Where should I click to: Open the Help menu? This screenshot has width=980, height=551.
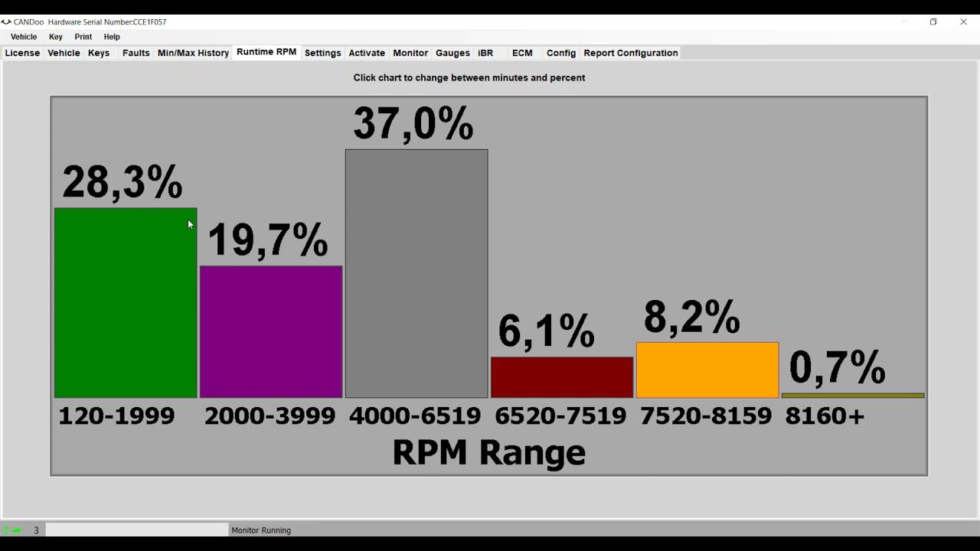[x=112, y=37]
